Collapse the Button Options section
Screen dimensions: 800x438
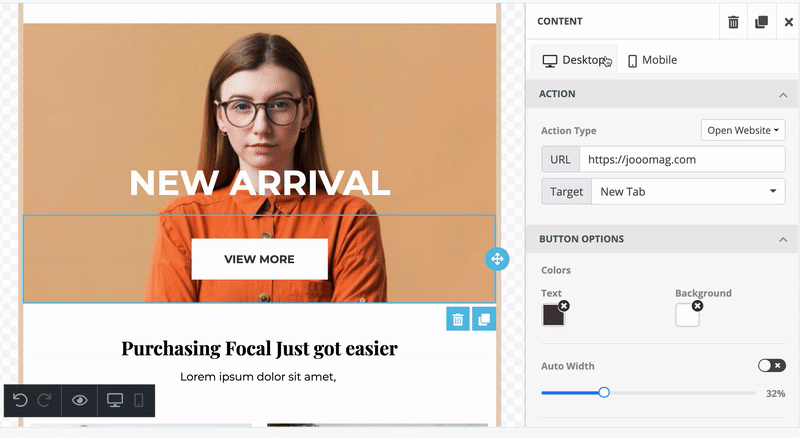[782, 240]
